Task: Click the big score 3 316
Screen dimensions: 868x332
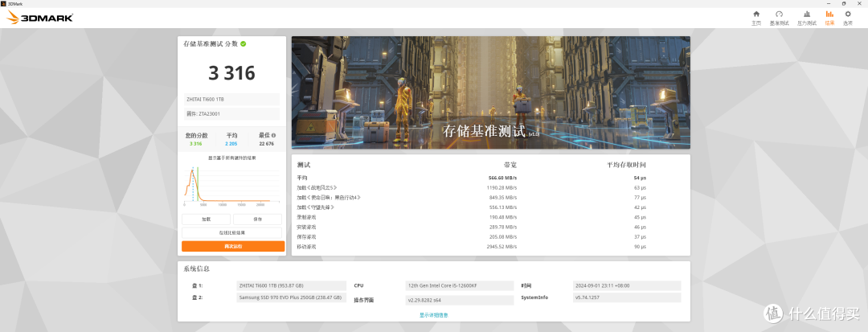Action: click(x=232, y=72)
